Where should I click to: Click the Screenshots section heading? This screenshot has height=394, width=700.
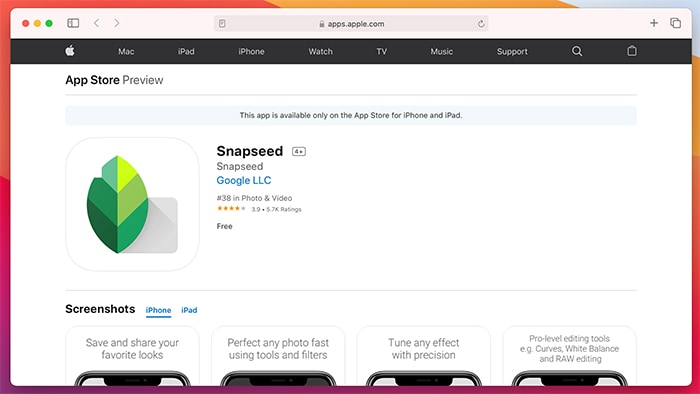point(100,309)
